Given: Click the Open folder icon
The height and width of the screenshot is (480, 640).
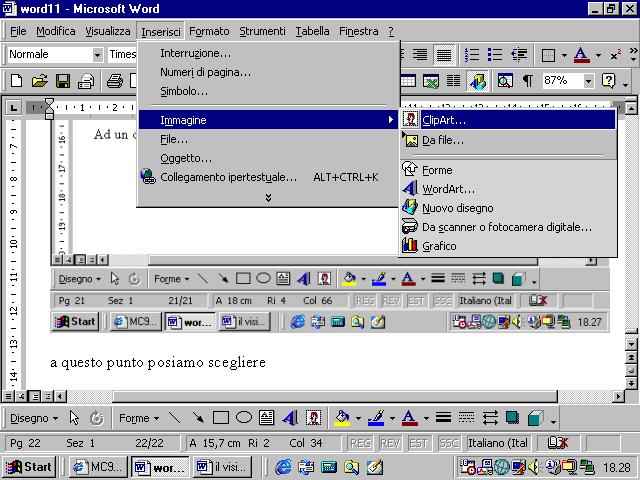Looking at the screenshot, I should point(39,81).
